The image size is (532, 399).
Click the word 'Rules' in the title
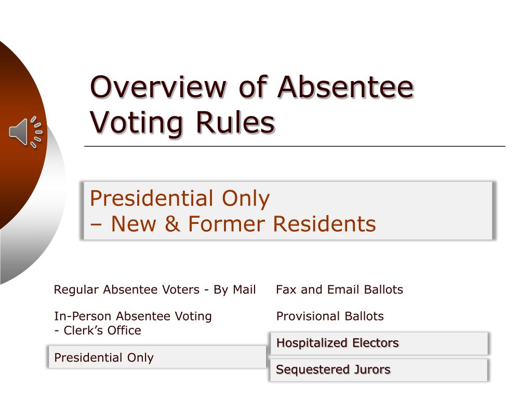click(235, 122)
